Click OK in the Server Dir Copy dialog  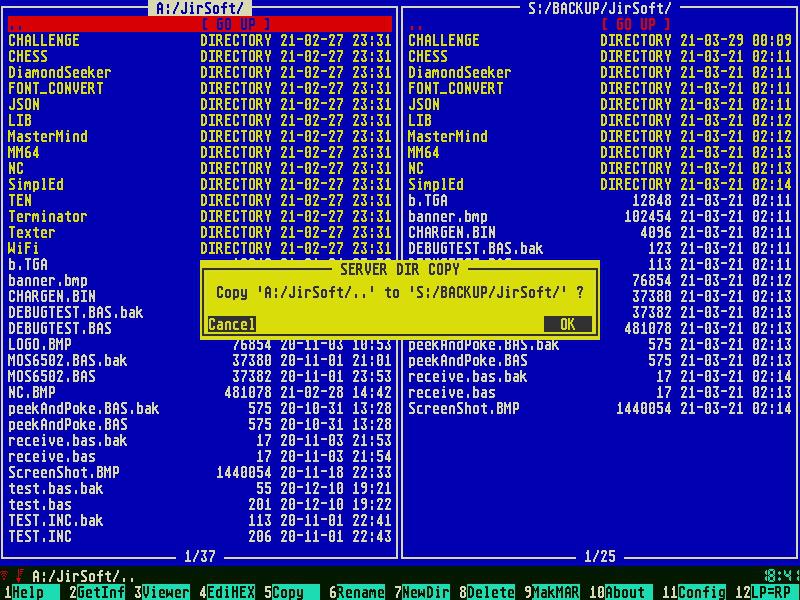(567, 324)
